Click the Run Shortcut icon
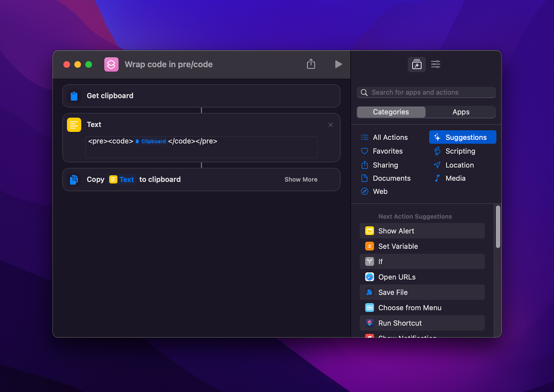The height and width of the screenshot is (392, 554). point(369,323)
